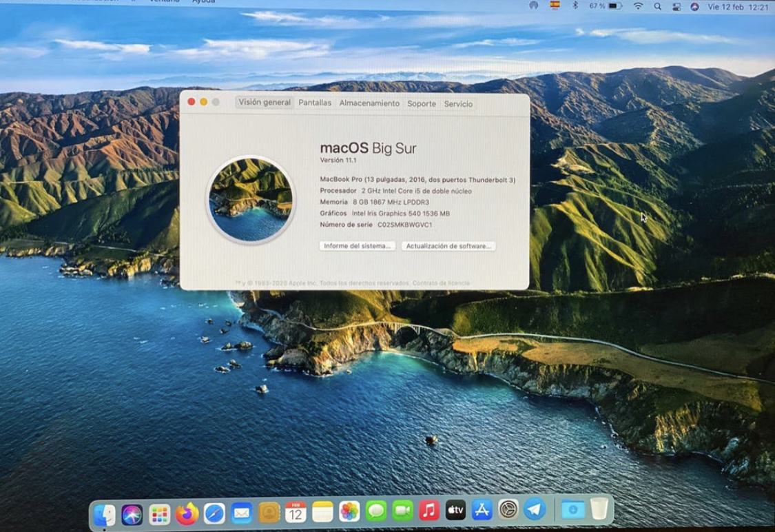Open the App Store dock icon

(482, 511)
